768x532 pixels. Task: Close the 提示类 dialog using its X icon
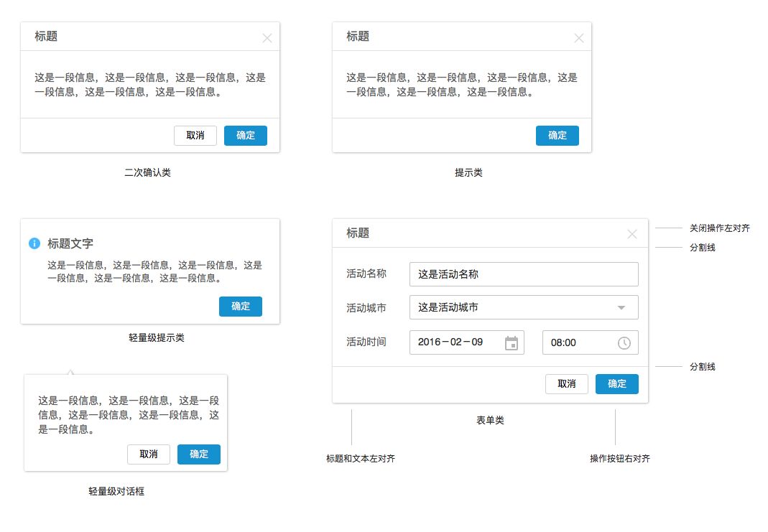click(579, 38)
